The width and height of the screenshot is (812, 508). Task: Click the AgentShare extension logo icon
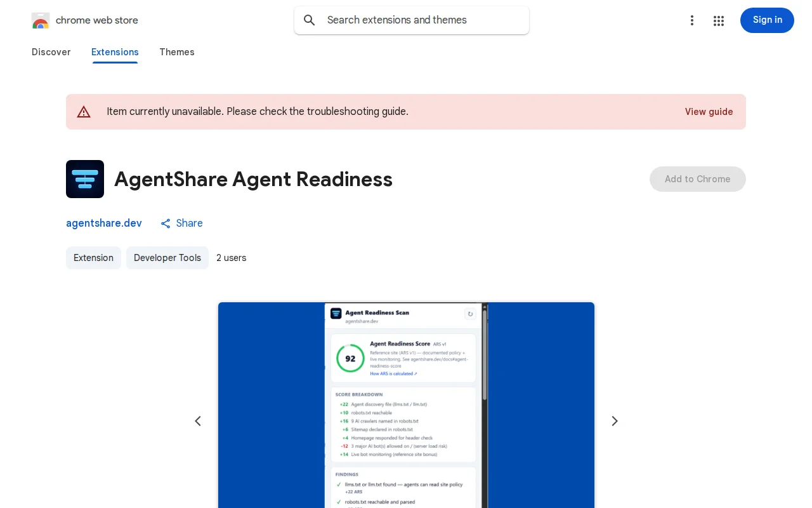click(x=85, y=179)
